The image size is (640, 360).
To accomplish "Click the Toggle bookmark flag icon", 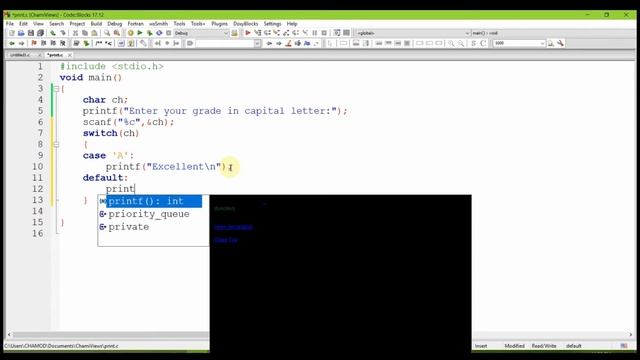I will click(x=34, y=43).
